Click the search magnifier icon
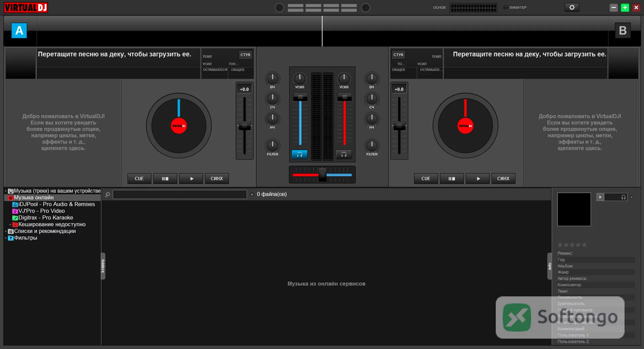The image size is (644, 349). (108, 194)
